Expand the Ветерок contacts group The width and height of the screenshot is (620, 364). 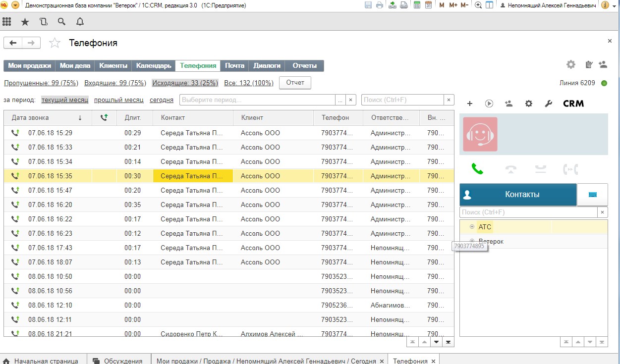click(472, 241)
